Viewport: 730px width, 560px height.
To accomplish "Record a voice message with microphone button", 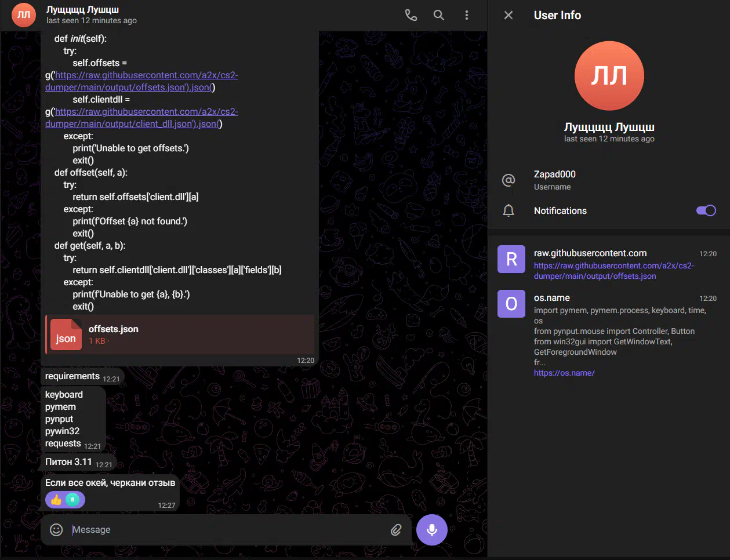I will (x=431, y=529).
